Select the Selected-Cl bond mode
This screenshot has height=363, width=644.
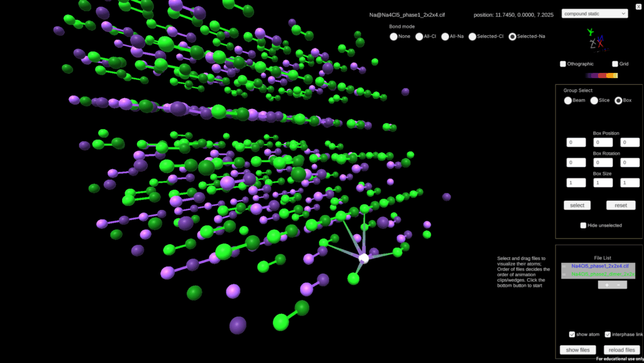[472, 36]
